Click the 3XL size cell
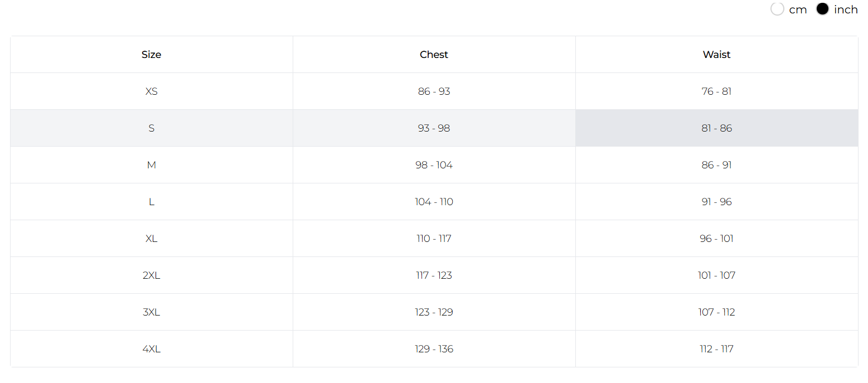 152,312
